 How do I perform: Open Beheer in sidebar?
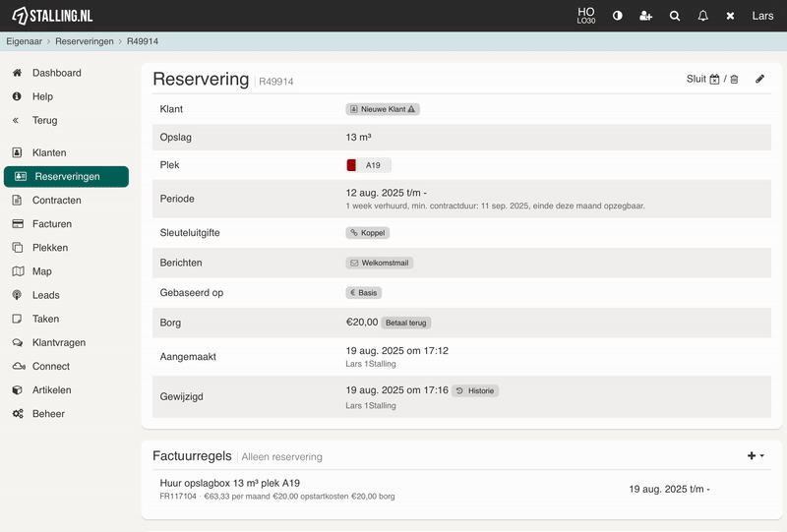point(48,414)
